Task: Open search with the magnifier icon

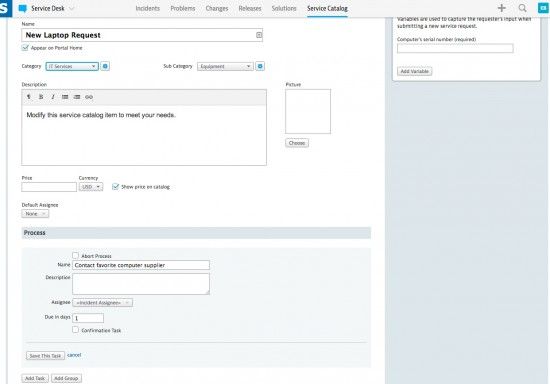Action: click(522, 8)
